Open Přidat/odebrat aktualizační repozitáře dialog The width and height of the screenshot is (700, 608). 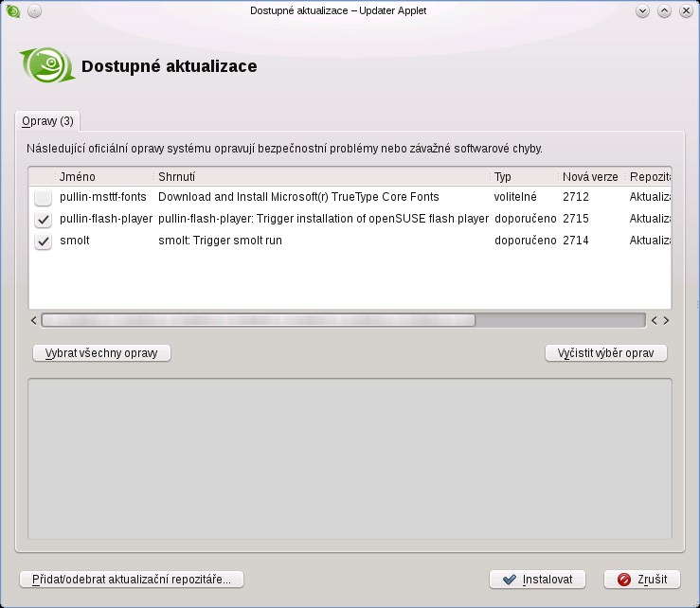(132, 579)
